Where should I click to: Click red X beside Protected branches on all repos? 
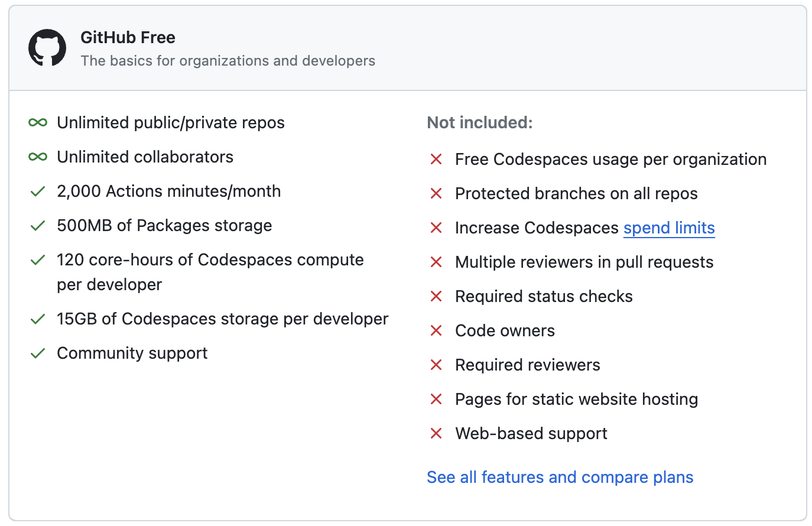[x=436, y=193]
